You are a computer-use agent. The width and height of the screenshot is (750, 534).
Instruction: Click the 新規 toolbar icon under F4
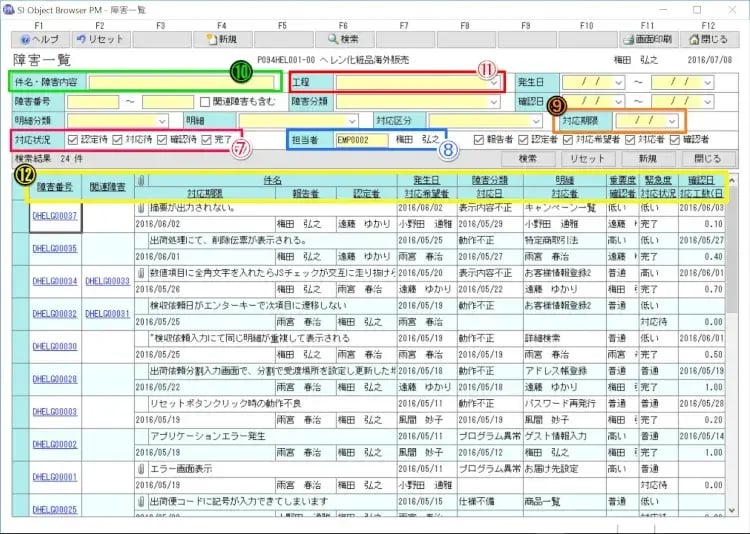(x=221, y=40)
